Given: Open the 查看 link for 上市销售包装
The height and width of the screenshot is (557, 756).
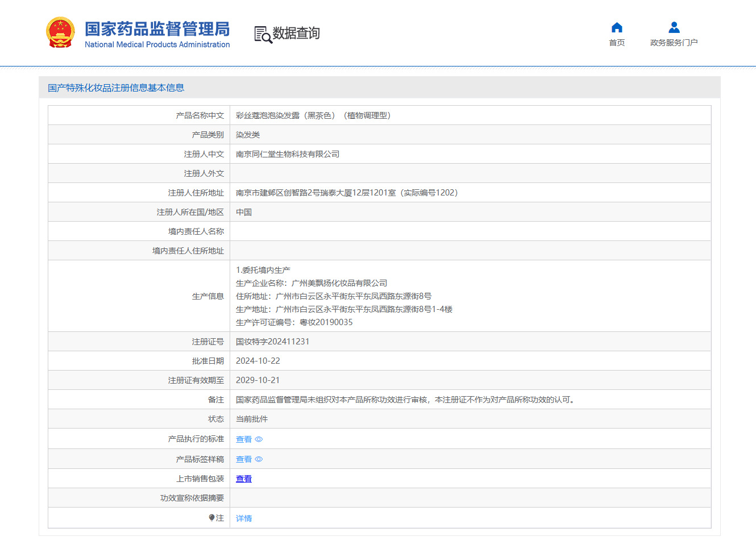Looking at the screenshot, I should click(244, 479).
